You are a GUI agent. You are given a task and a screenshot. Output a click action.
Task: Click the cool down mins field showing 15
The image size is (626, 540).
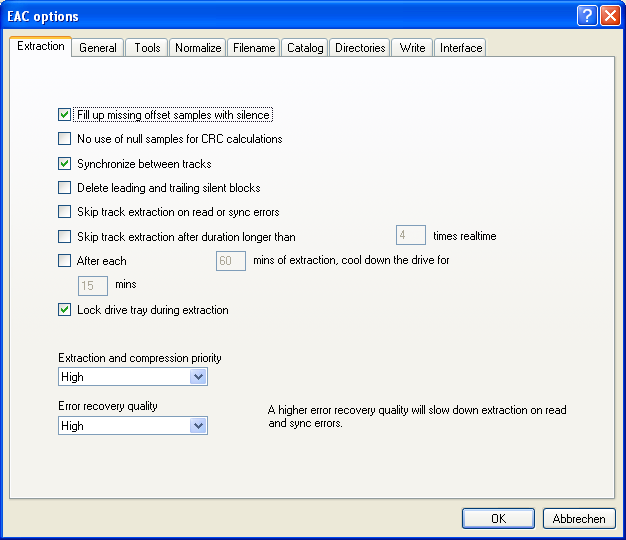93,285
